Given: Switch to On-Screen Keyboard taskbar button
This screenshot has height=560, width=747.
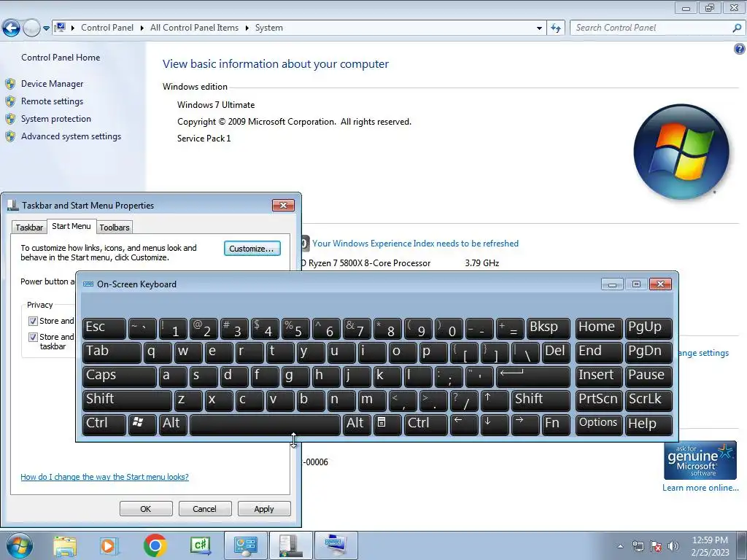Looking at the screenshot, I should 336,545.
